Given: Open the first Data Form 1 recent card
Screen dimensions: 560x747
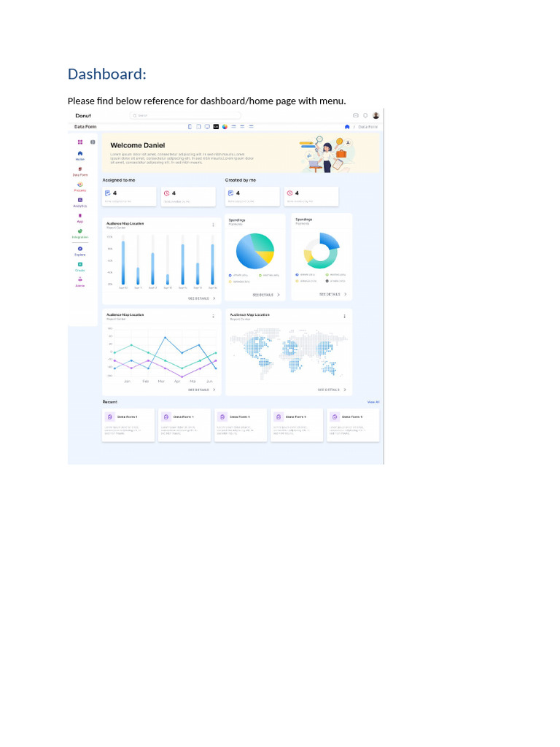Looking at the screenshot, I should tap(128, 425).
